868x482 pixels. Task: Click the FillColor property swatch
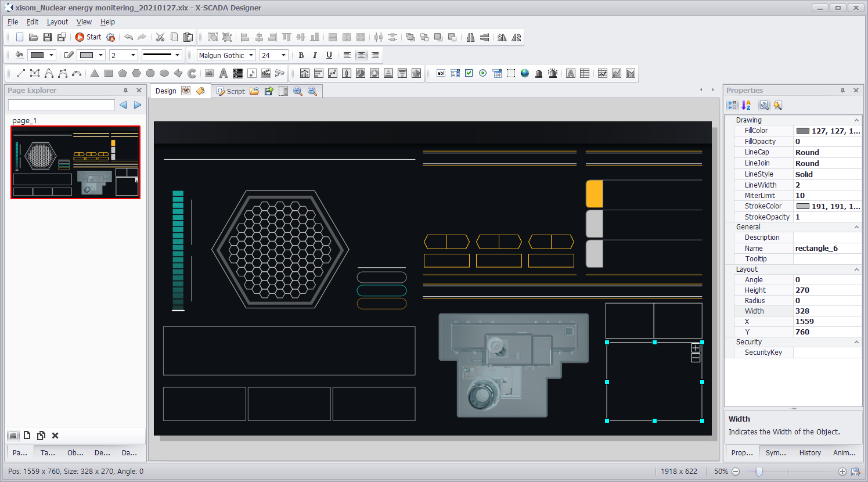pos(803,131)
